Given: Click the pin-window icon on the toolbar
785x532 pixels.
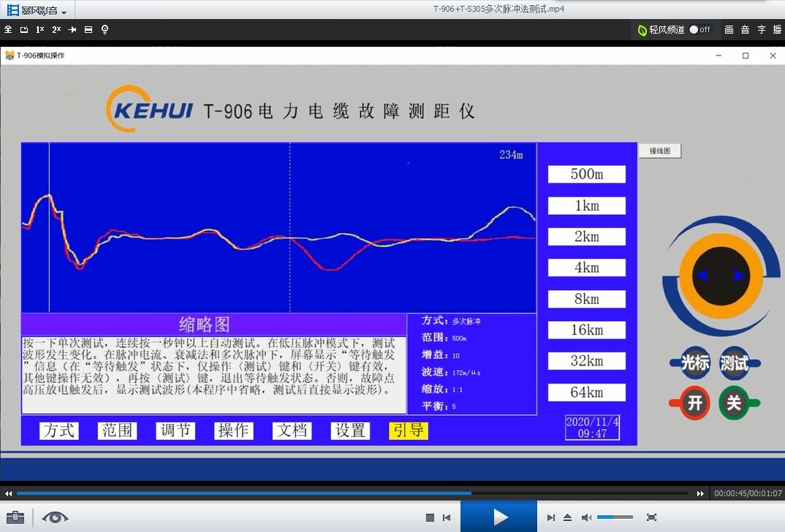Looking at the screenshot, I should pyautogui.click(x=71, y=30).
